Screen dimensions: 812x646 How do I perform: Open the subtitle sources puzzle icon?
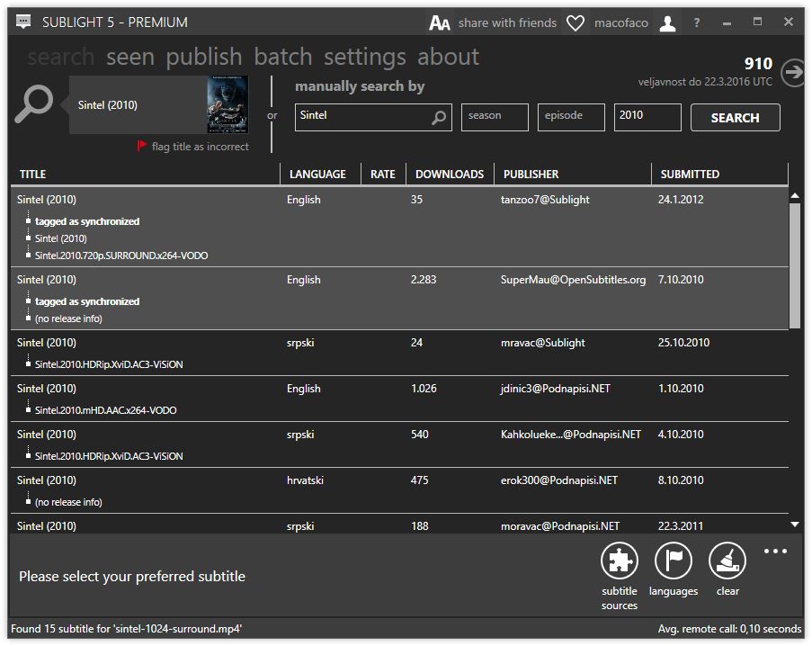[x=619, y=562]
